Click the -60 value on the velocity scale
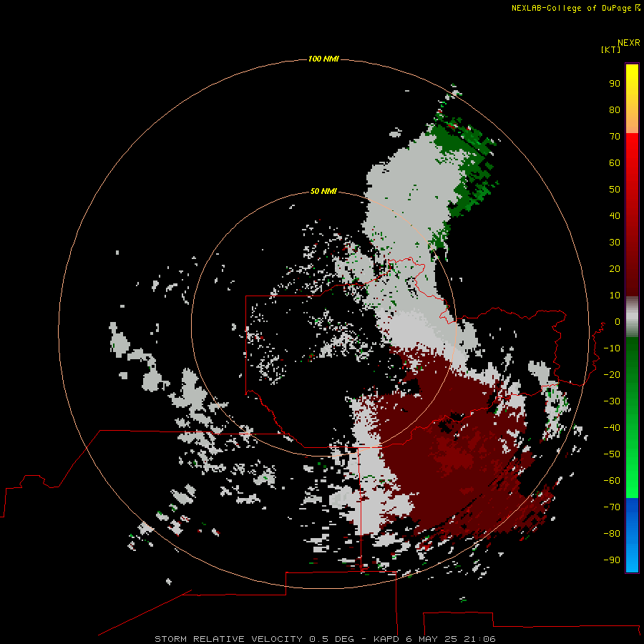 click(612, 481)
